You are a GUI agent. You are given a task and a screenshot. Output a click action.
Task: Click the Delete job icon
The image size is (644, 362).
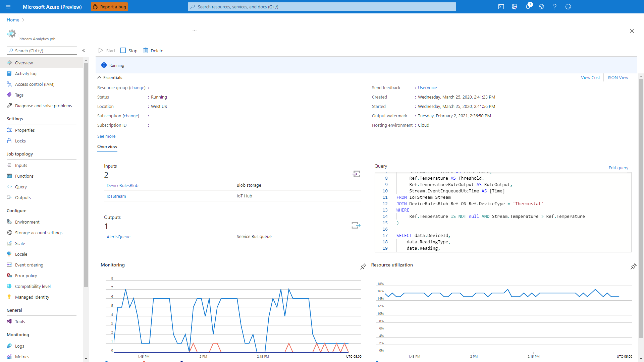tap(146, 50)
